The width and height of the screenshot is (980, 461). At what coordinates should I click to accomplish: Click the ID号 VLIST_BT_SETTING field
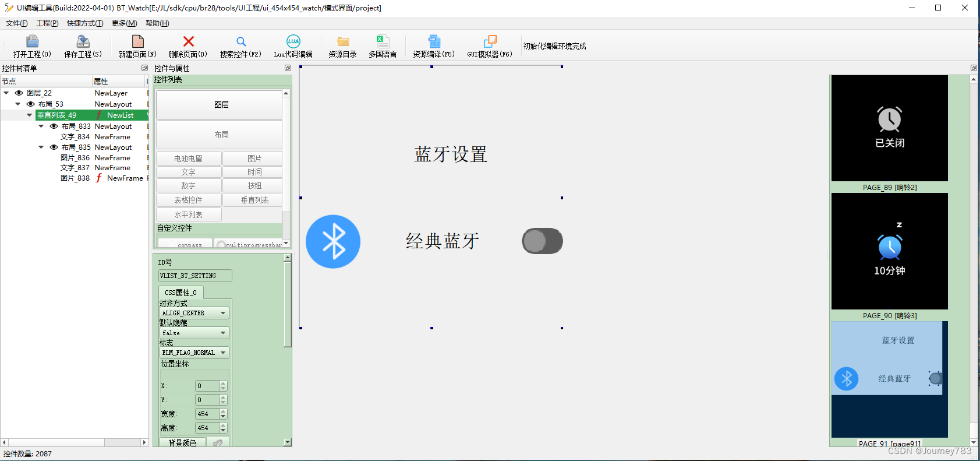tap(195, 276)
